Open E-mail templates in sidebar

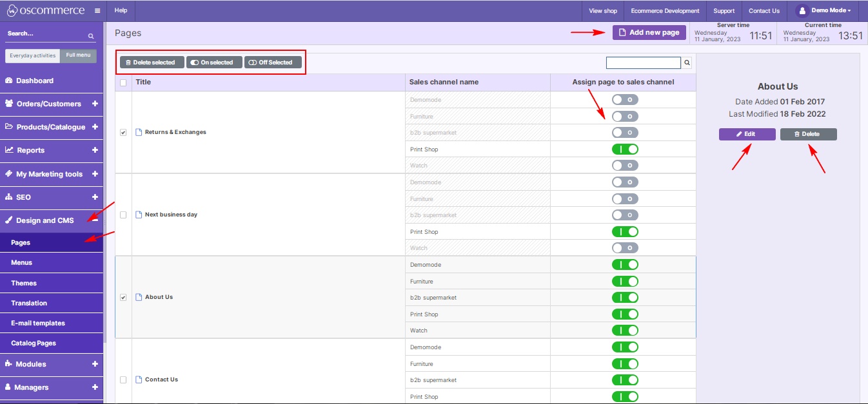pyautogui.click(x=52, y=323)
